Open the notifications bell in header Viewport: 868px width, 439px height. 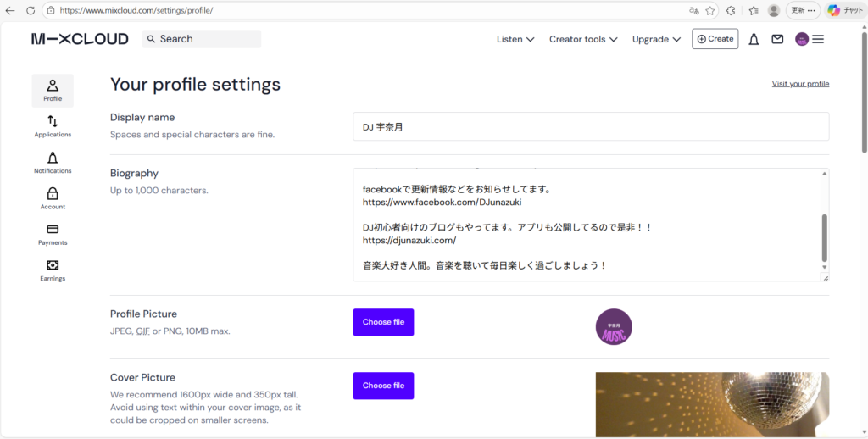(754, 39)
